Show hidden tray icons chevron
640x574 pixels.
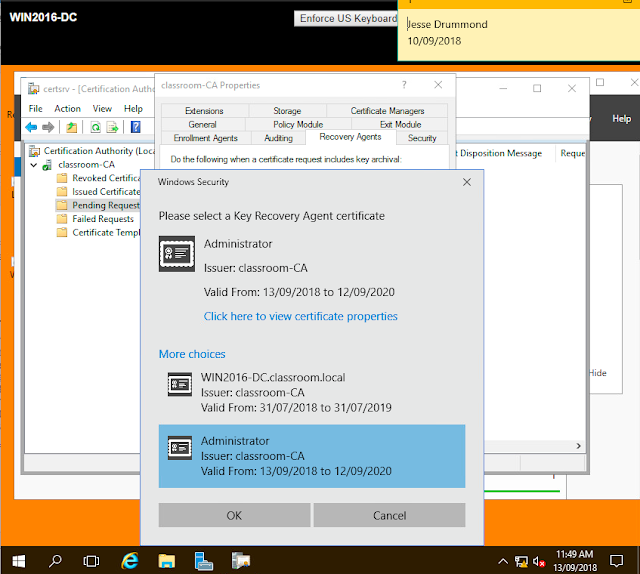[503, 561]
